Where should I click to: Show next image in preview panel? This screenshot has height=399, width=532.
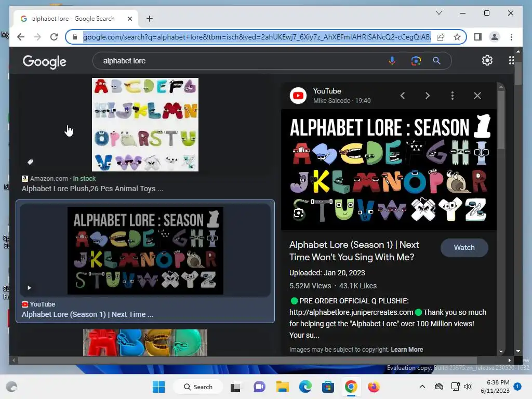coord(428,96)
